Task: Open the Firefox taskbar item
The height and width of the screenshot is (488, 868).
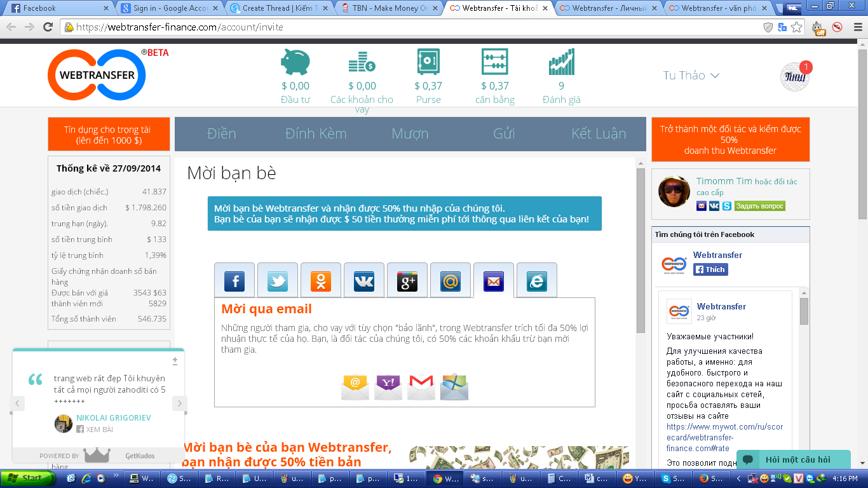Action: pyautogui.click(x=710, y=478)
